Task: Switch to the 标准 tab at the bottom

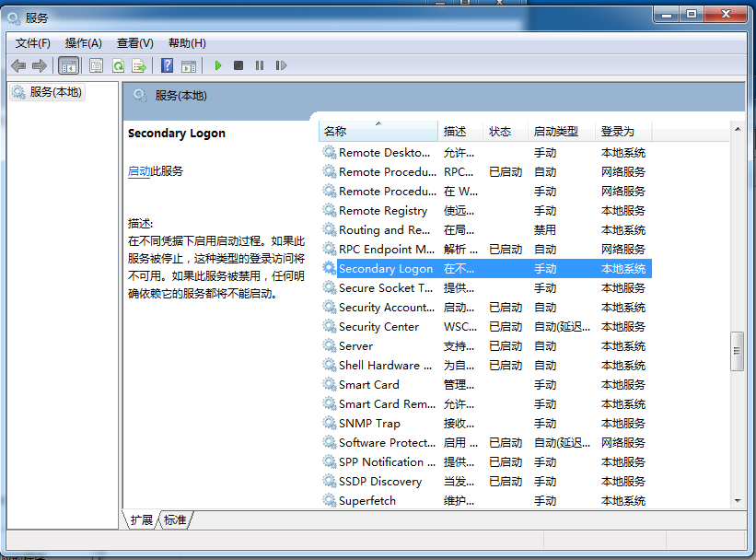Action: (x=175, y=520)
